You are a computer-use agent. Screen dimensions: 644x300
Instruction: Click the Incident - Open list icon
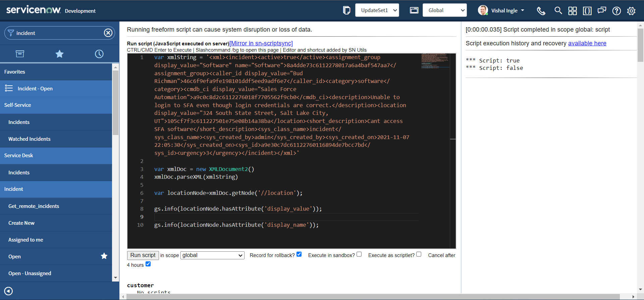(x=9, y=88)
